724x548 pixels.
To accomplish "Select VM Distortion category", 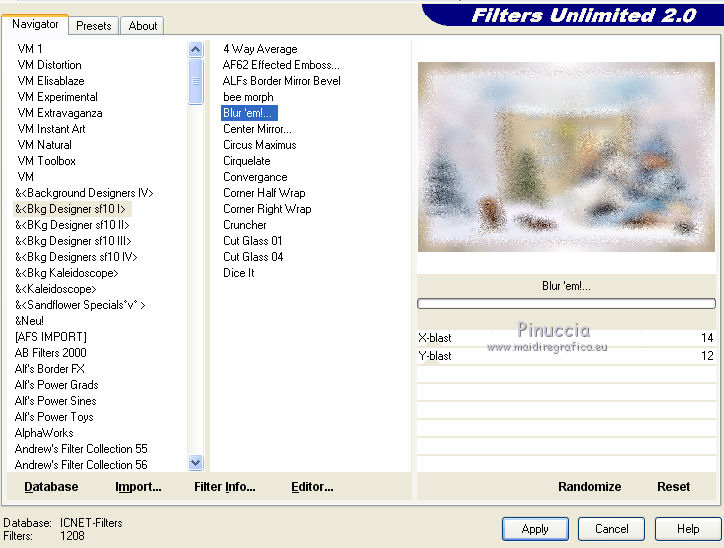I will [49, 65].
